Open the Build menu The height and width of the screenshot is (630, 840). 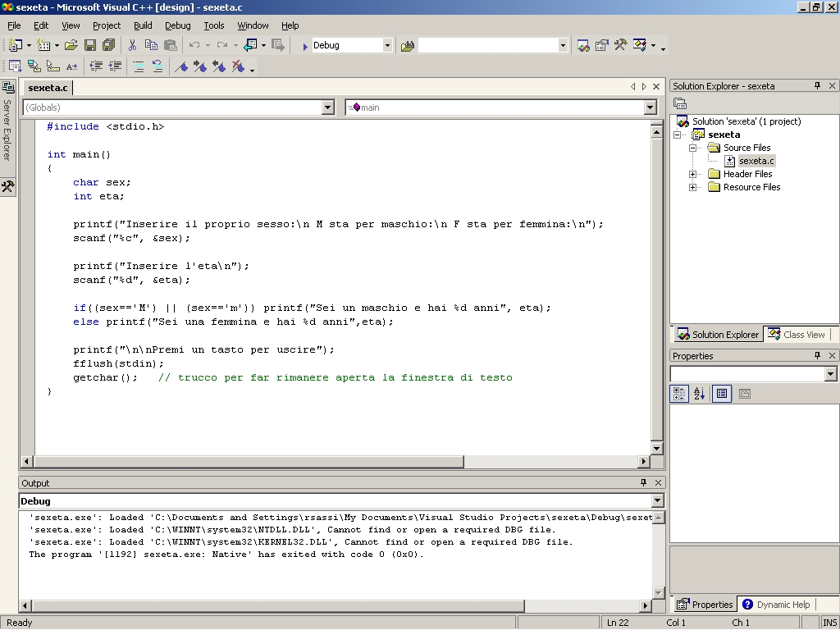point(143,25)
